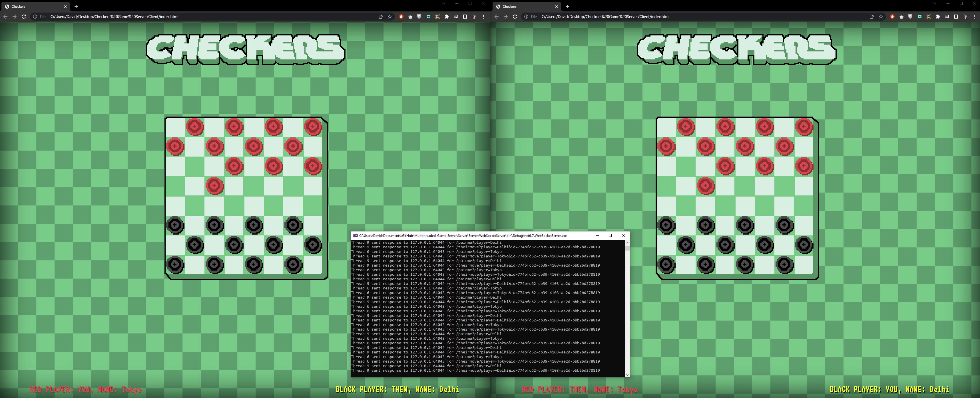
Task: Click the teal volume extension icon in left browser
Action: (428, 17)
